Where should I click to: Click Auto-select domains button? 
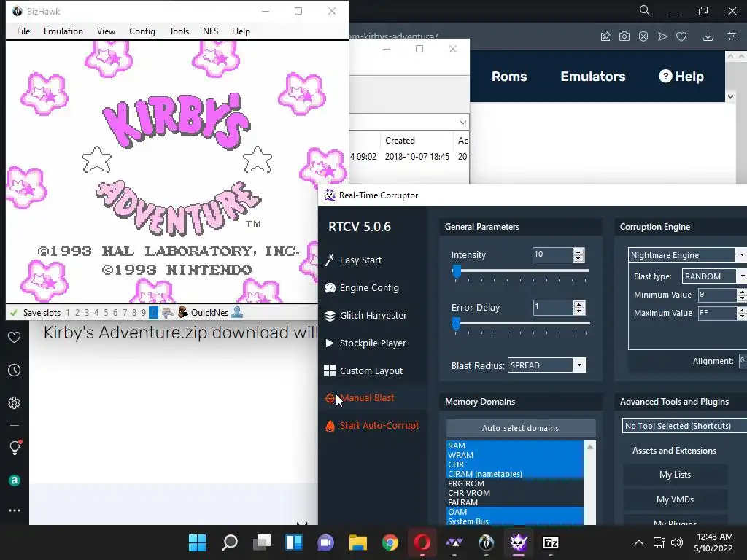click(x=521, y=428)
